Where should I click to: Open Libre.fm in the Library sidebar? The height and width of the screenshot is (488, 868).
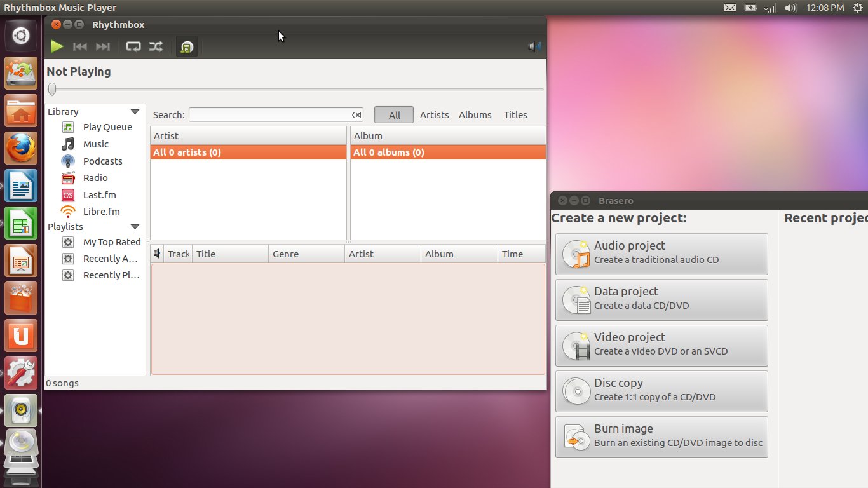[x=101, y=212]
